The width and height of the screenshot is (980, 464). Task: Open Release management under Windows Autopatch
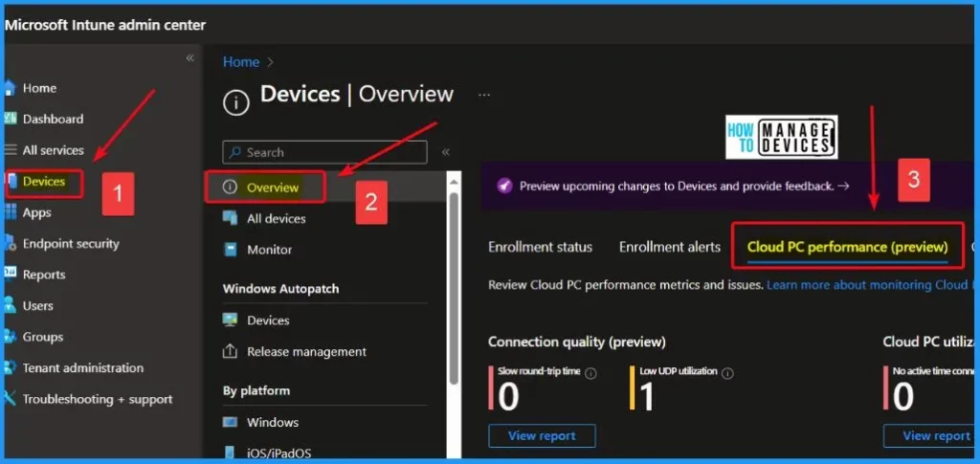307,352
